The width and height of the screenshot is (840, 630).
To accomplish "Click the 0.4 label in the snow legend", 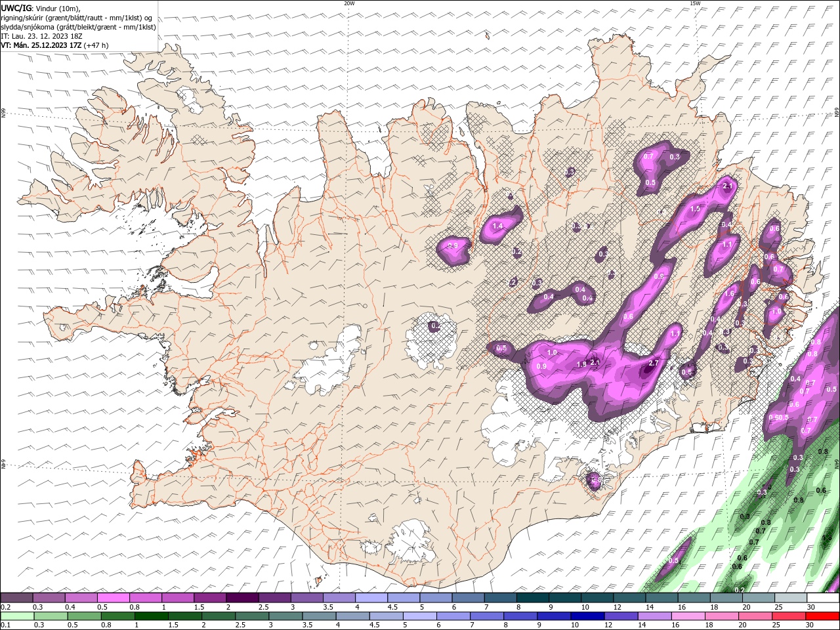I will [x=70, y=607].
